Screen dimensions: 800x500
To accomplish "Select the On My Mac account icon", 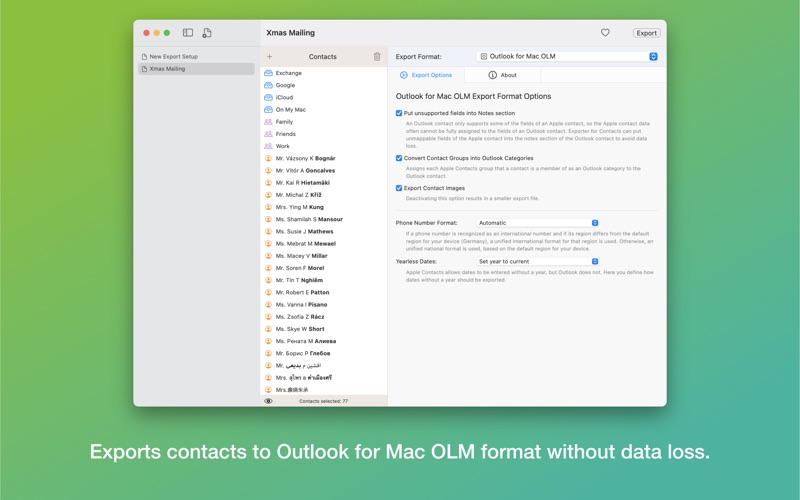I will coord(268,110).
